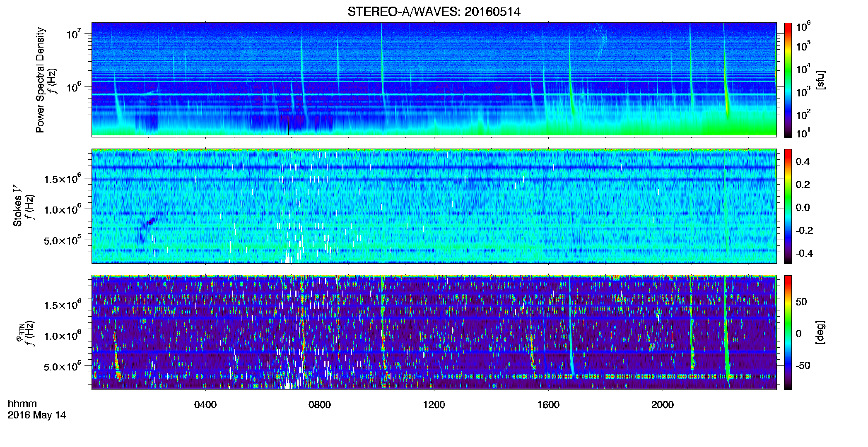Select the "[sfu]" color bar unit label

pos(821,80)
